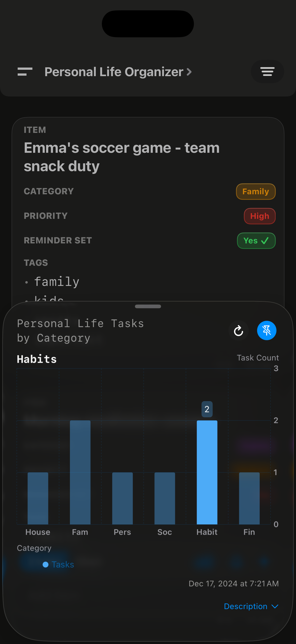The image size is (296, 644).
Task: Tap the Family category badge
Action: pyautogui.click(x=255, y=192)
